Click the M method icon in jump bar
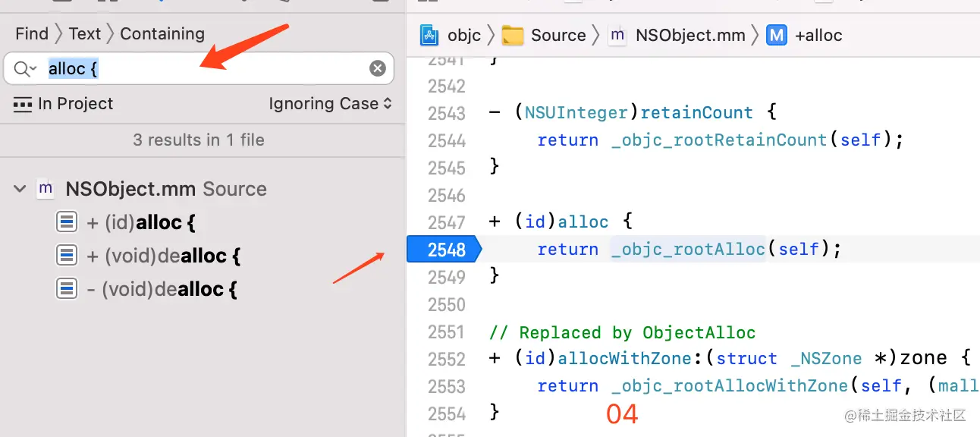Viewport: 980px width, 437px height. (x=777, y=36)
